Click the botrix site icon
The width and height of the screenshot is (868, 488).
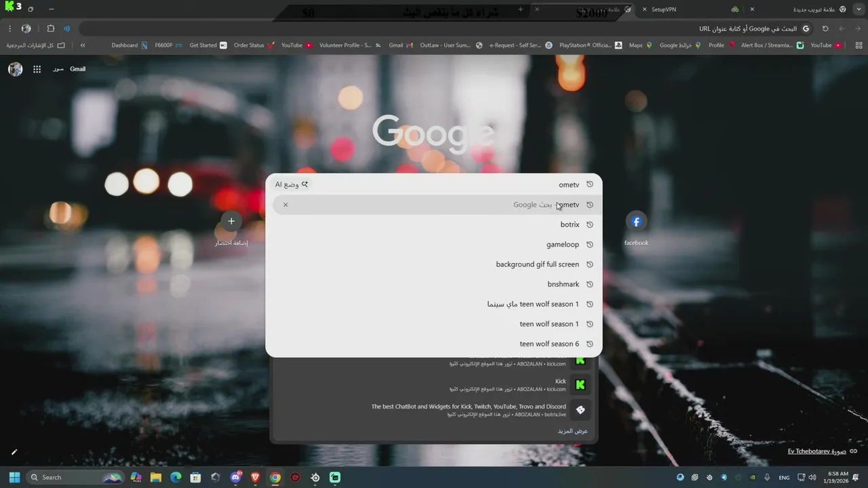(580, 410)
